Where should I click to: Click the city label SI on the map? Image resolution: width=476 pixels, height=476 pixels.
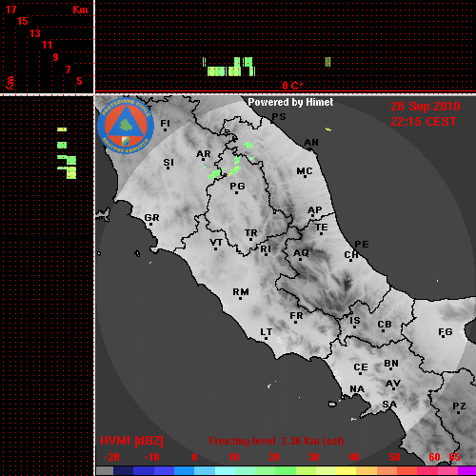point(169,163)
